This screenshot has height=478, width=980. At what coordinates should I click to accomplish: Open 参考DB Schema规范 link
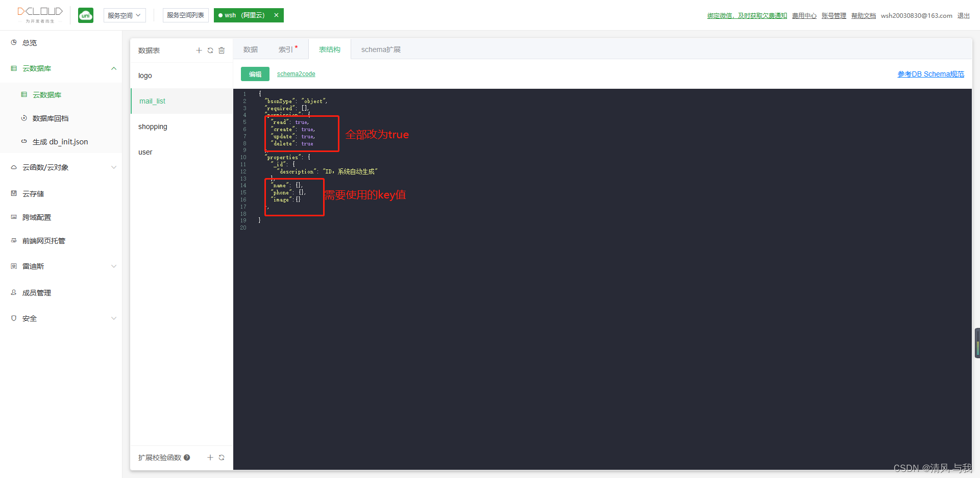pyautogui.click(x=931, y=74)
